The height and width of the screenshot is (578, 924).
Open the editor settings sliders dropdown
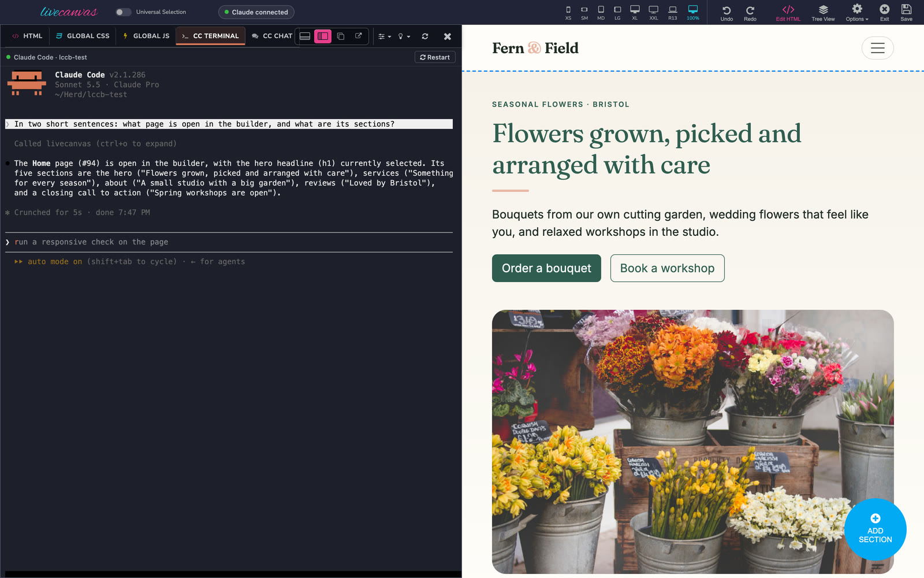point(385,36)
